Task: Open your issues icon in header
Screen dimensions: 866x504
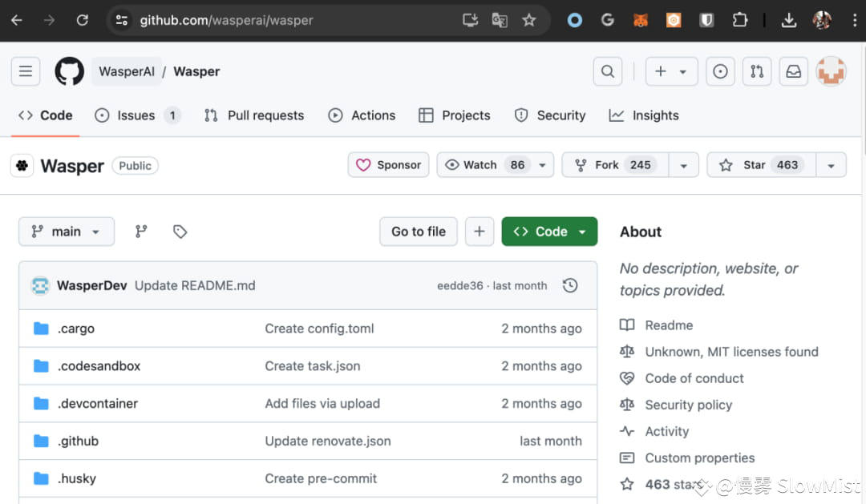Action: click(720, 71)
